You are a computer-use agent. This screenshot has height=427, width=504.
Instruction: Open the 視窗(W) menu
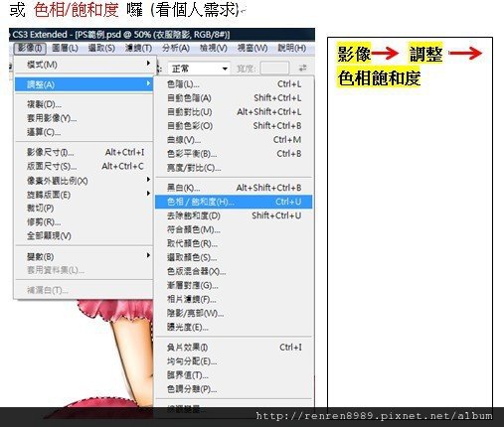coord(252,49)
